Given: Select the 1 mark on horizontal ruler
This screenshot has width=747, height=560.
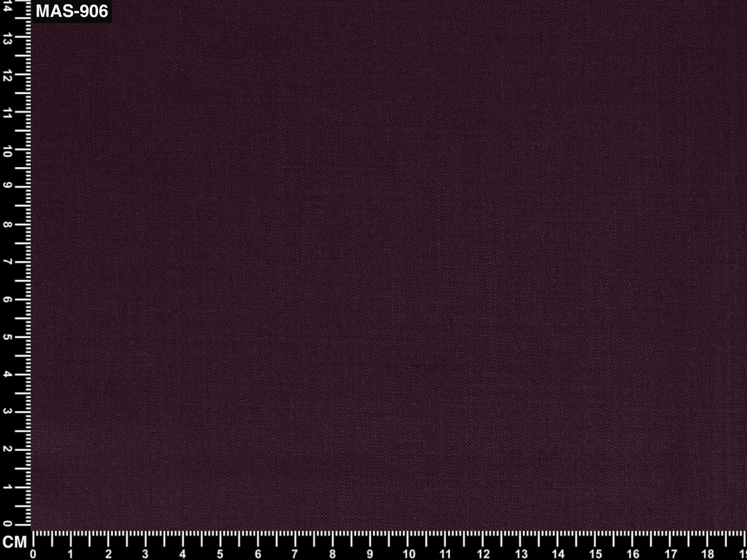Looking at the screenshot, I should click(70, 554).
